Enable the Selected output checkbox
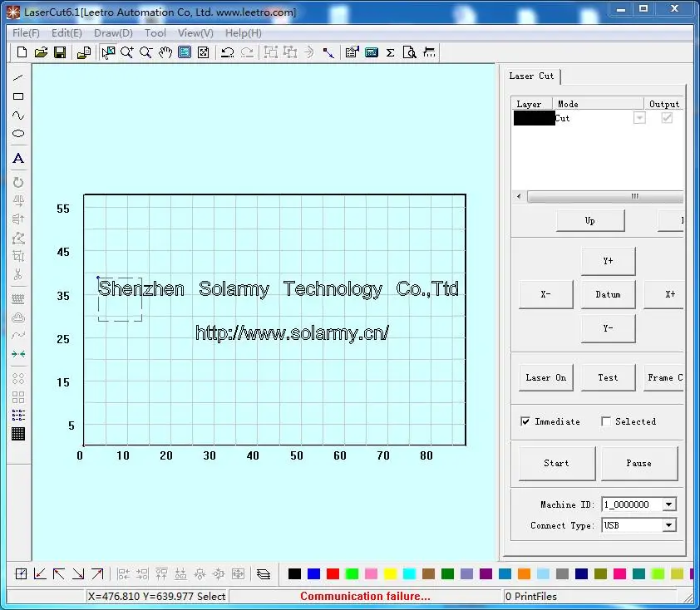This screenshot has height=610, width=700. coord(605,421)
